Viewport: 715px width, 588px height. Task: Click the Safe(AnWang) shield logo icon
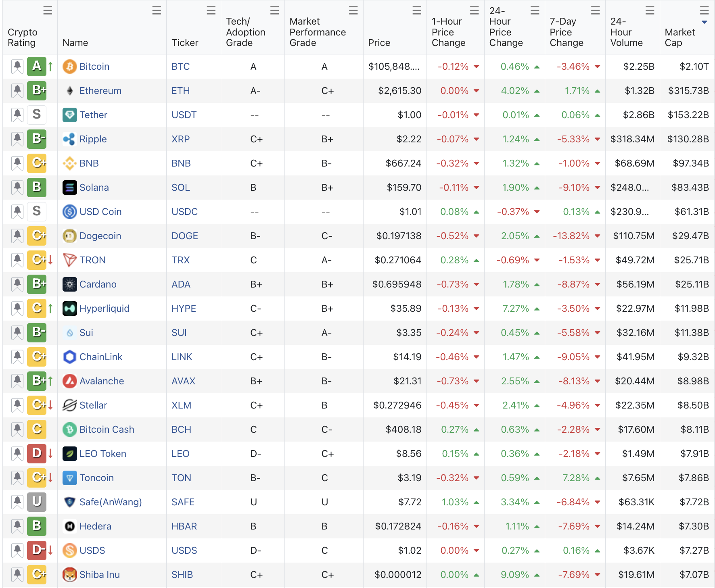pos(70,502)
